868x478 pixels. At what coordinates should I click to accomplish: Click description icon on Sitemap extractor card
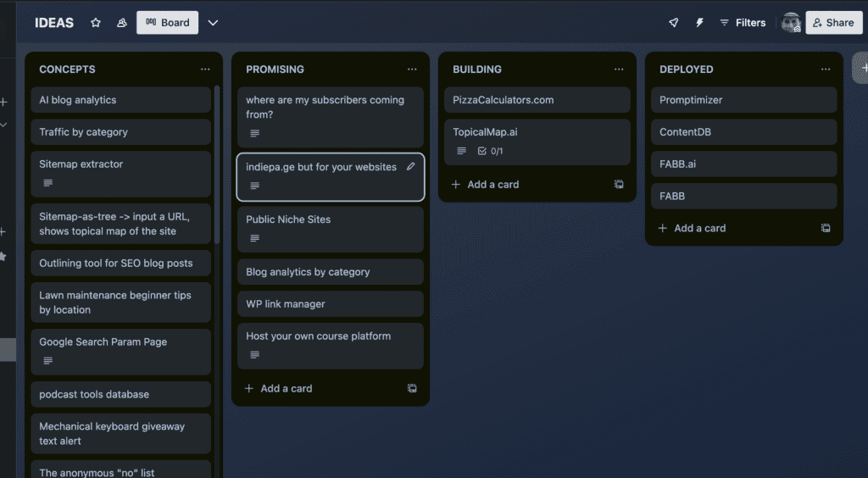(48, 183)
